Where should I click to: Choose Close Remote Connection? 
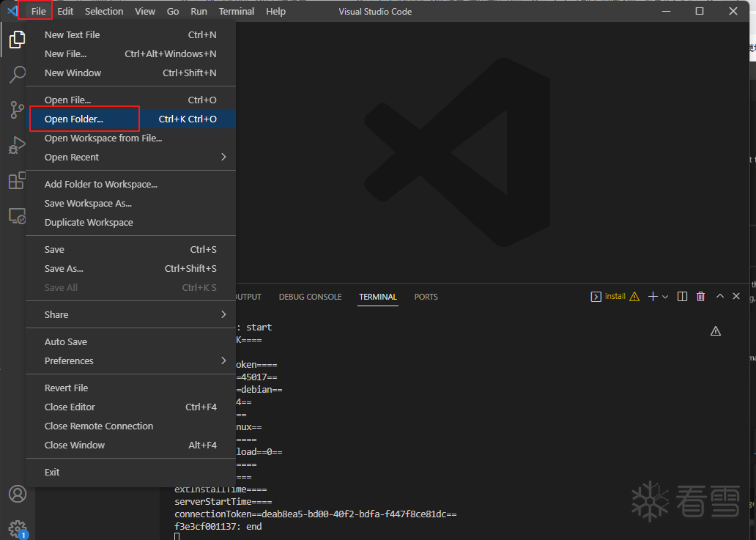coord(130,426)
